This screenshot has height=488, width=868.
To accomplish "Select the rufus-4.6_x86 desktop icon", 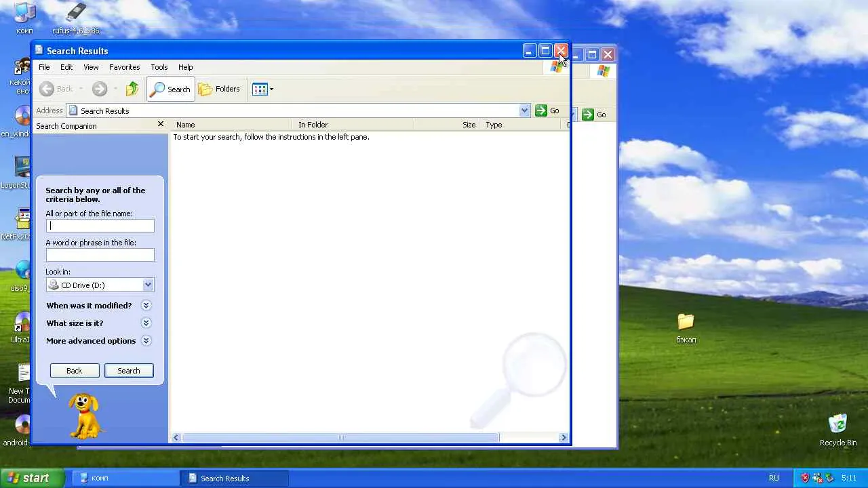I will pyautogui.click(x=76, y=17).
